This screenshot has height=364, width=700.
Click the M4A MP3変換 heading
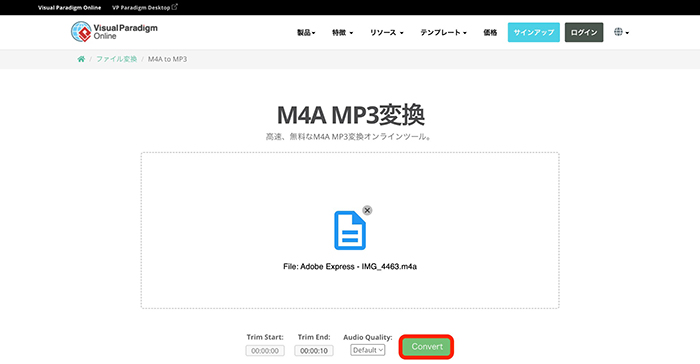tap(350, 115)
